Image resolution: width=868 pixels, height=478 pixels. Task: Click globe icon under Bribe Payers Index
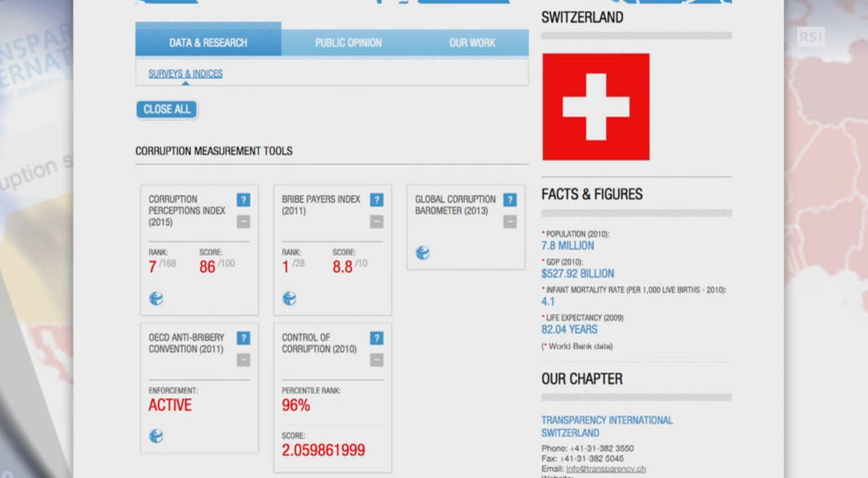tap(289, 299)
